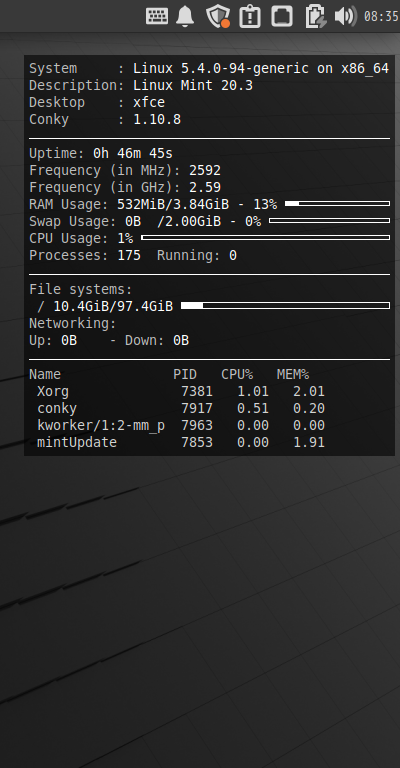Click the 'Running: 0' text
Viewport: 400px width, 768px height.
coord(197,256)
